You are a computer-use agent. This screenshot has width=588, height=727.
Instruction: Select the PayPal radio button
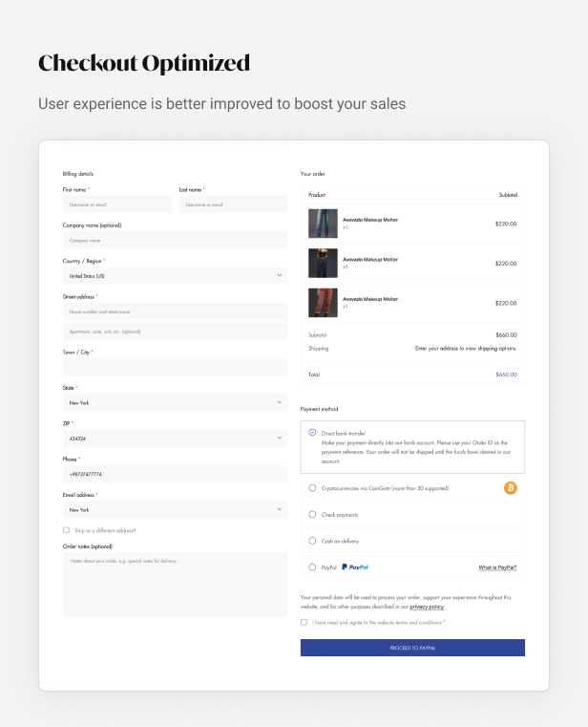[x=312, y=567]
